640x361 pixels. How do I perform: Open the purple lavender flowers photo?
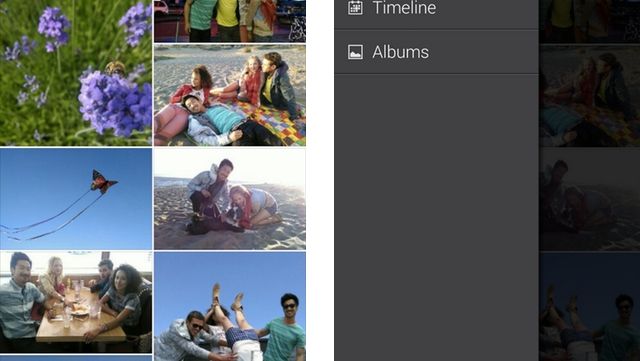pos(76,73)
